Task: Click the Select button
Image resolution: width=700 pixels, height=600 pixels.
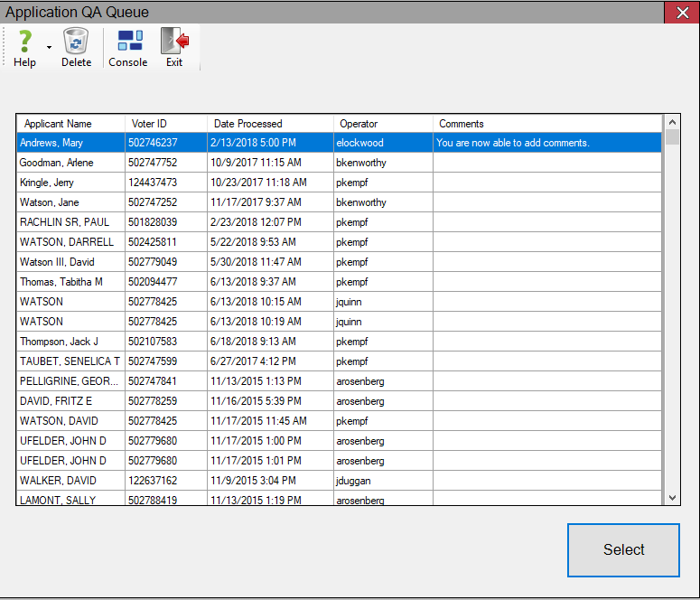Action: pos(623,549)
